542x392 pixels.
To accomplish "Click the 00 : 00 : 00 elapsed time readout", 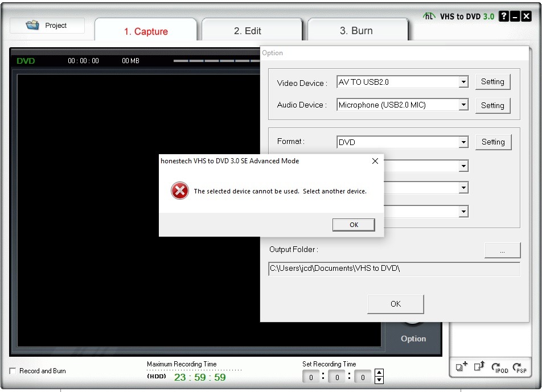I will (83, 61).
